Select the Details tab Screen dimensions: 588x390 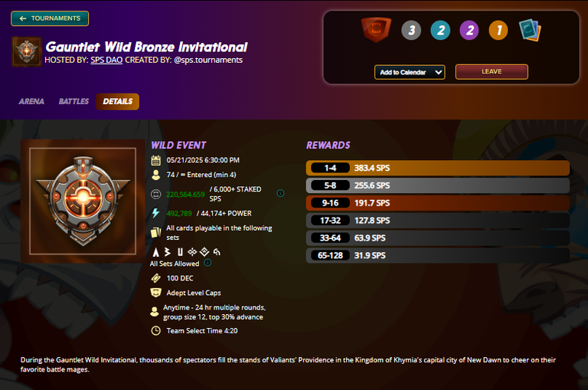(117, 101)
